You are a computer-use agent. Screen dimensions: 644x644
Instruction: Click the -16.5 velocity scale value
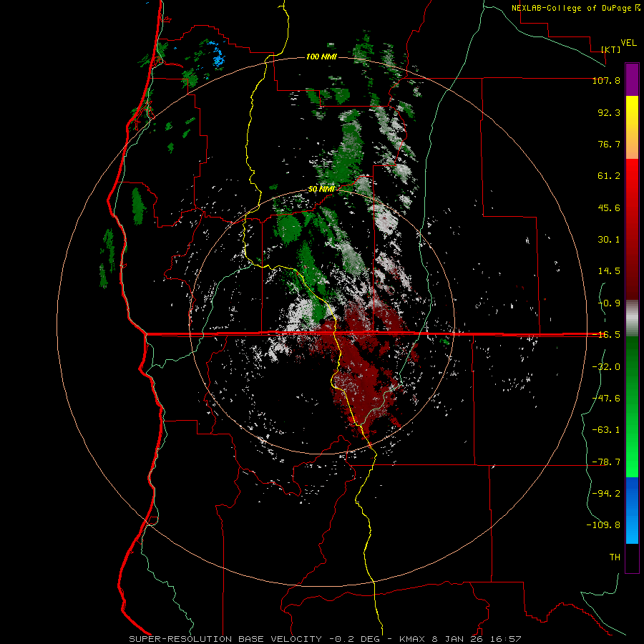(x=606, y=335)
